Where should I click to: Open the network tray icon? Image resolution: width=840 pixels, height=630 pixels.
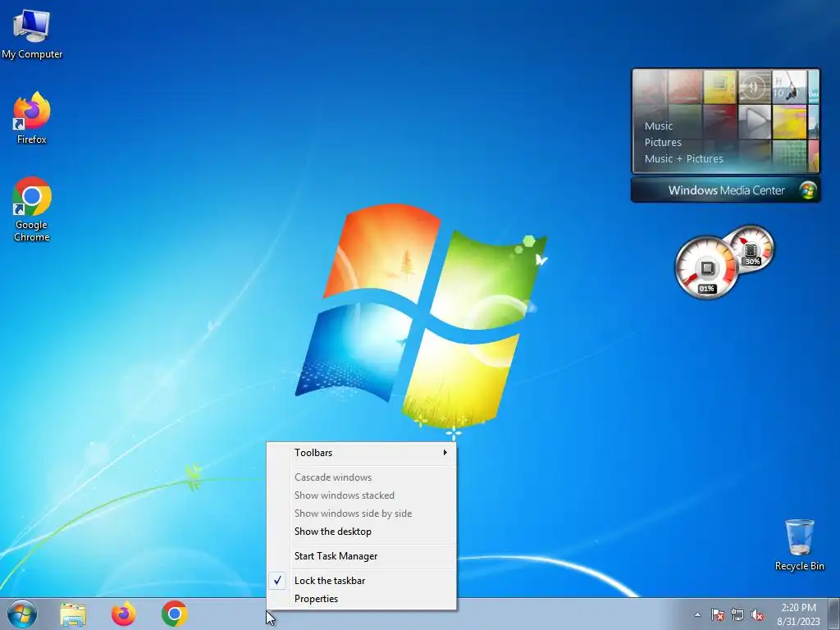point(737,614)
